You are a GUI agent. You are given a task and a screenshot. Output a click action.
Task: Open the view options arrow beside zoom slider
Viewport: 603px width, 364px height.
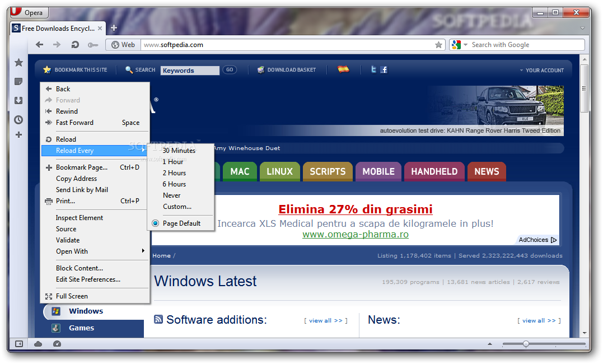click(x=489, y=344)
